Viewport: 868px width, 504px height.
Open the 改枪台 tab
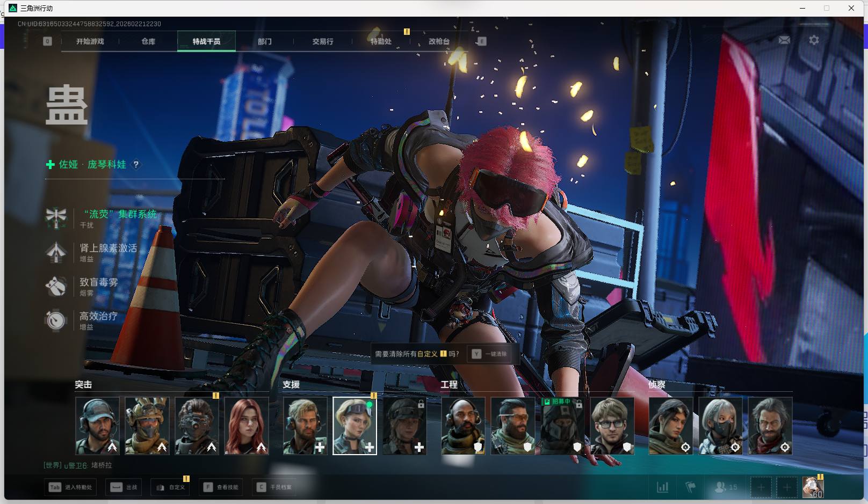click(439, 41)
